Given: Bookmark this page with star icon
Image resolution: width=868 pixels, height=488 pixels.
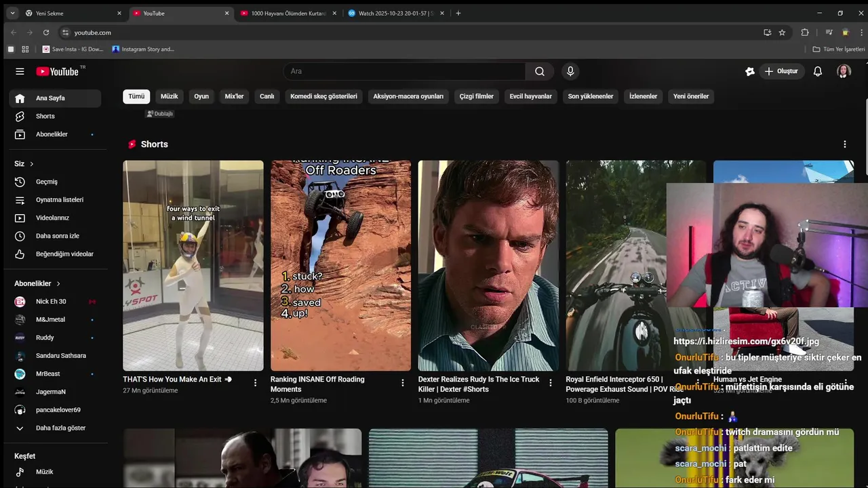Looking at the screenshot, I should pos(782,33).
